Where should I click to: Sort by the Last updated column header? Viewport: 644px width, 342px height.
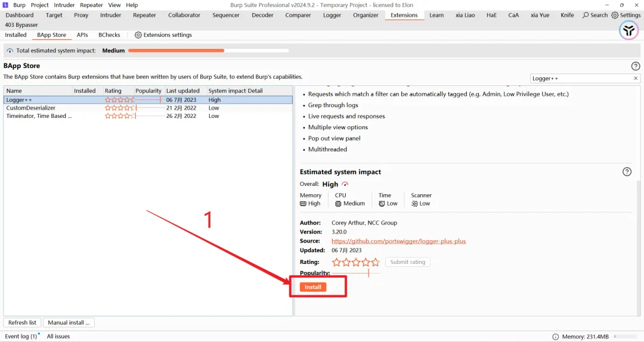[x=185, y=91]
